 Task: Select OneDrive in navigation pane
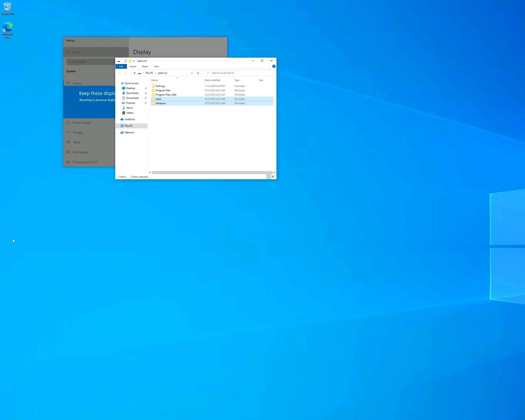click(130, 119)
